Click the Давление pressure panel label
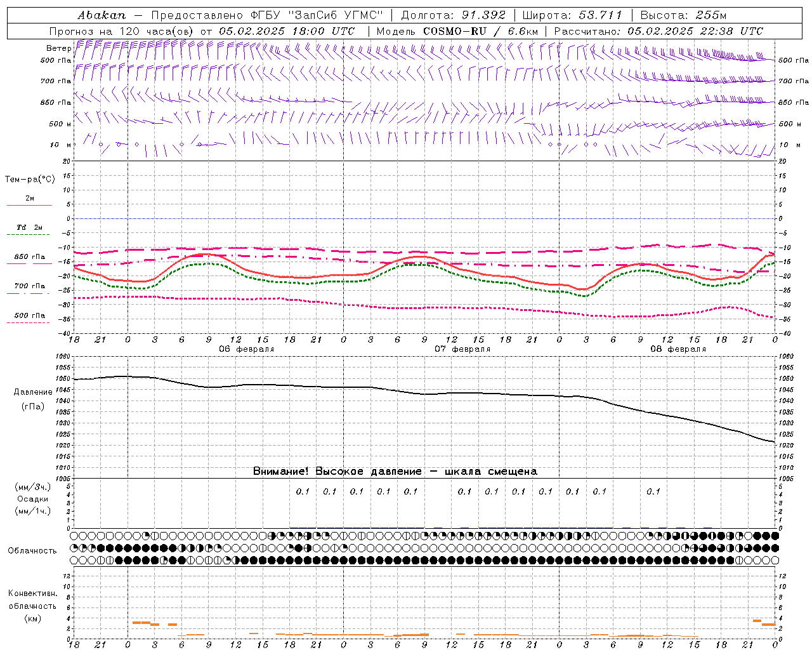812x650 pixels. click(33, 392)
